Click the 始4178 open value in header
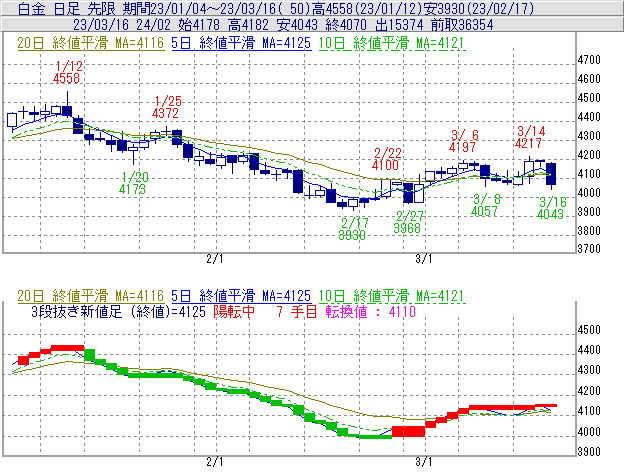 [199, 25]
